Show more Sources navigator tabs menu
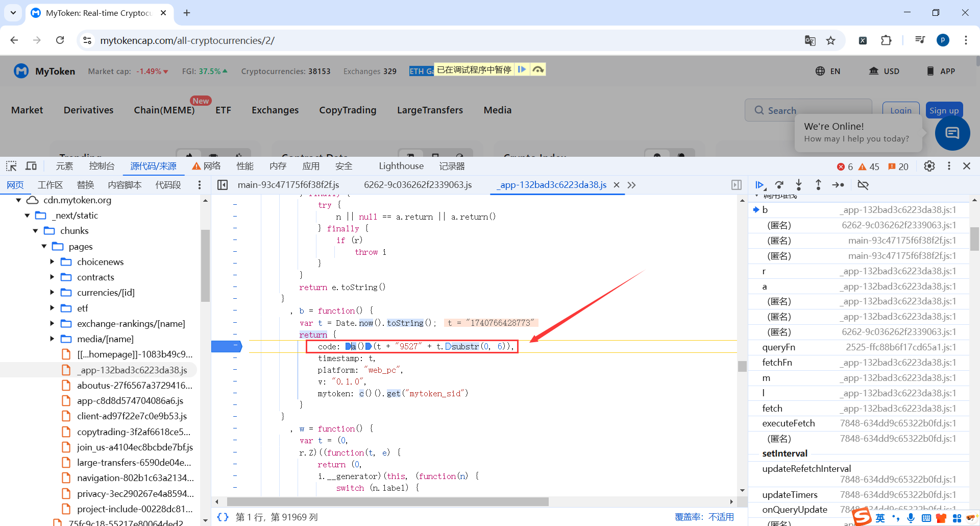Viewport: 980px width, 526px height. pos(200,185)
